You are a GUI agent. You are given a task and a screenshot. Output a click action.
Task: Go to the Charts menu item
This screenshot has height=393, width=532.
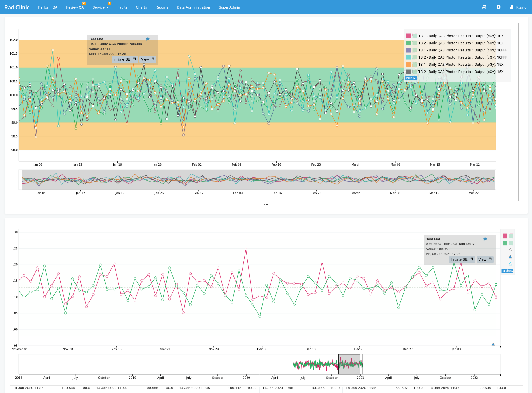[141, 7]
